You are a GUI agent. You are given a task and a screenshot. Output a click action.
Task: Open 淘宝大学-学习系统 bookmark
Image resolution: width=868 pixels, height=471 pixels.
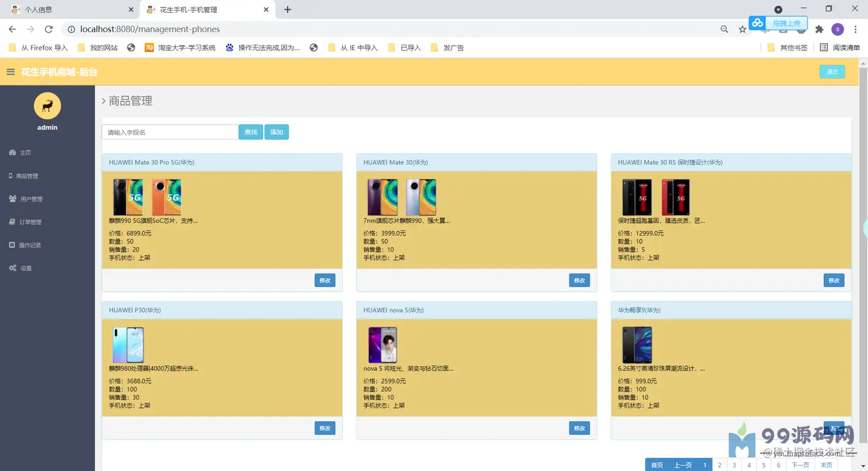click(180, 48)
